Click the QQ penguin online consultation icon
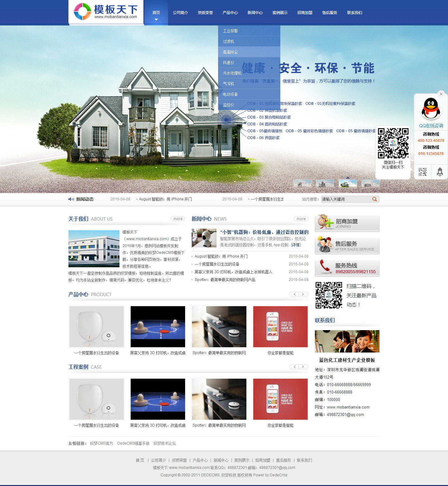The image size is (448, 486). [x=431, y=109]
